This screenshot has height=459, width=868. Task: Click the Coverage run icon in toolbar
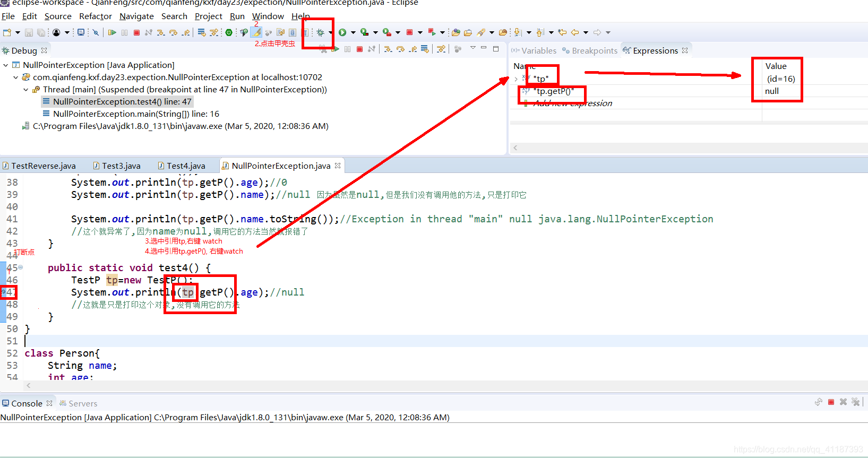(364, 32)
